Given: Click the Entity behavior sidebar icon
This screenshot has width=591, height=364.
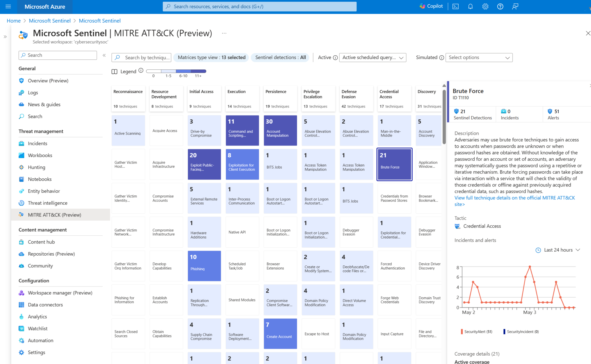Looking at the screenshot, I should point(21,191).
